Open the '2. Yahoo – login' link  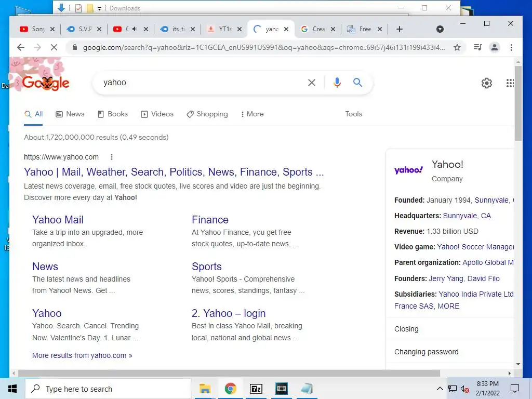coord(229,313)
